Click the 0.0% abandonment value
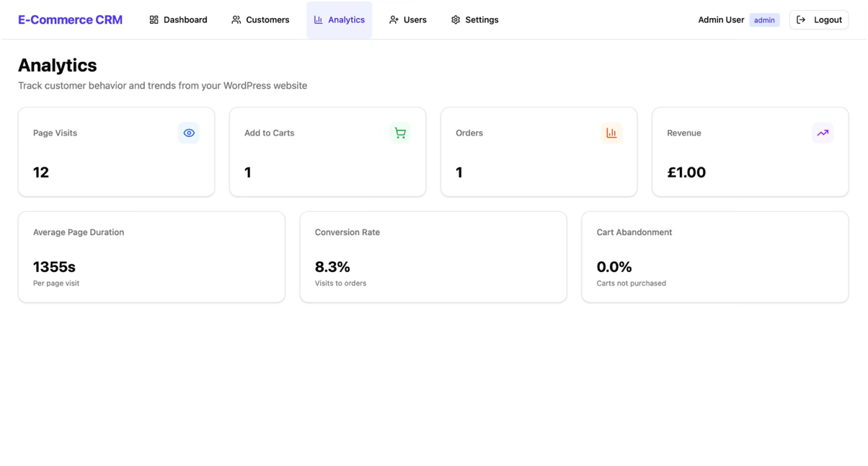Screen dimensions: 868x466 click(614, 267)
